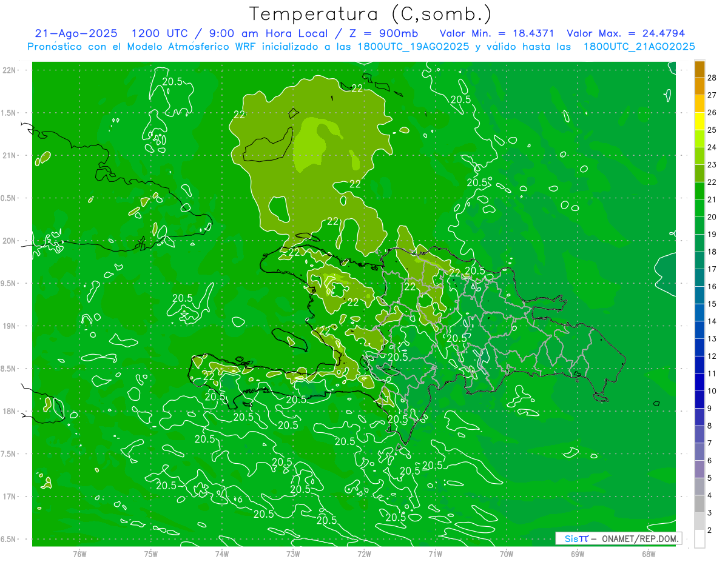This screenshot has width=728, height=562.
Task: Click the color scale label '25'
Action: point(712,130)
